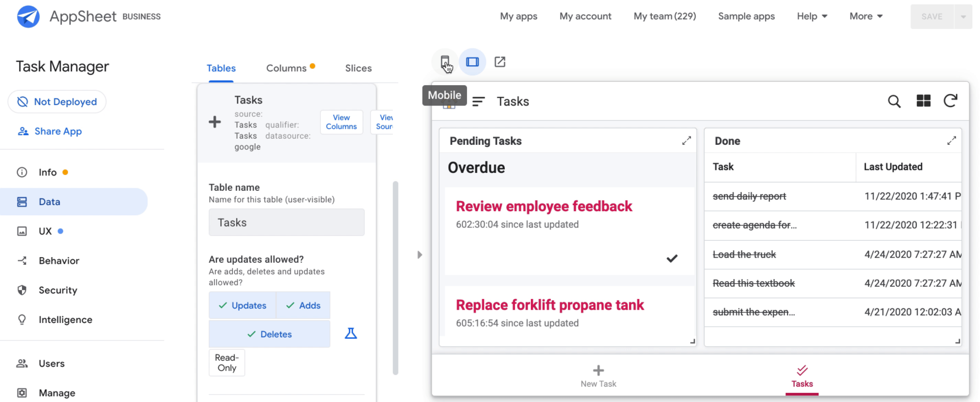Select the Read-Only option

(x=227, y=363)
